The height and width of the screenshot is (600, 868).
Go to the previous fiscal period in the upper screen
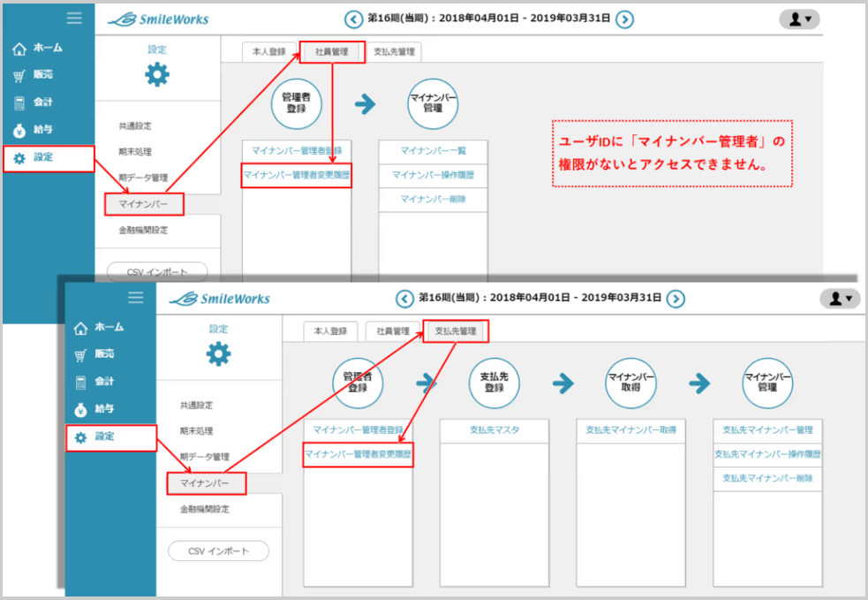click(354, 19)
